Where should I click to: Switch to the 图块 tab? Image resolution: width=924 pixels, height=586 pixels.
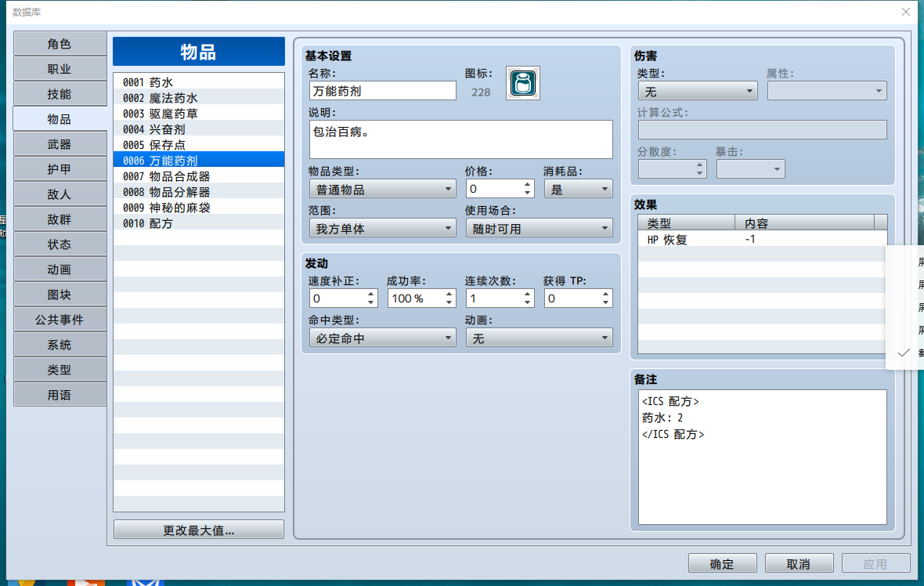click(x=60, y=295)
